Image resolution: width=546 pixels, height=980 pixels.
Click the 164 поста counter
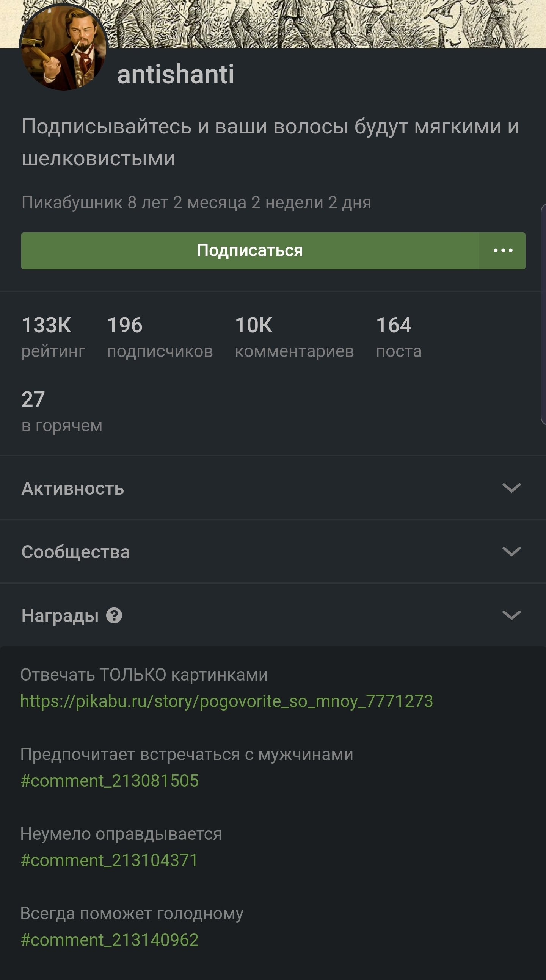pos(398,337)
